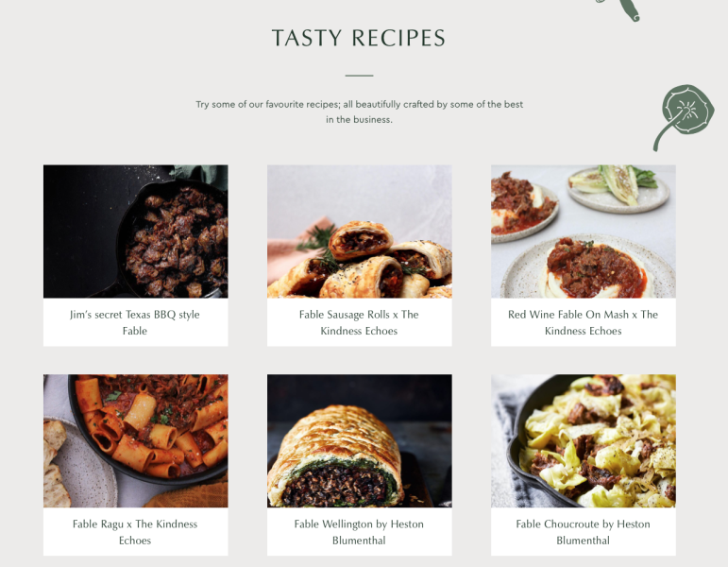This screenshot has width=728, height=567.
Task: Follow the 'Fable Ragu x The Kindness Echoes' link
Action: point(135,532)
